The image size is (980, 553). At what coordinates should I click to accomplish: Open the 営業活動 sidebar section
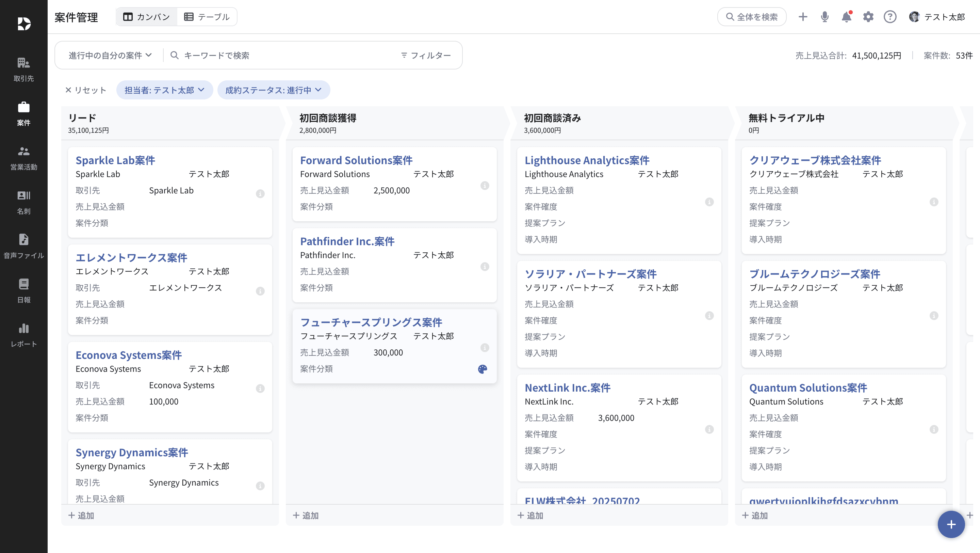click(23, 158)
